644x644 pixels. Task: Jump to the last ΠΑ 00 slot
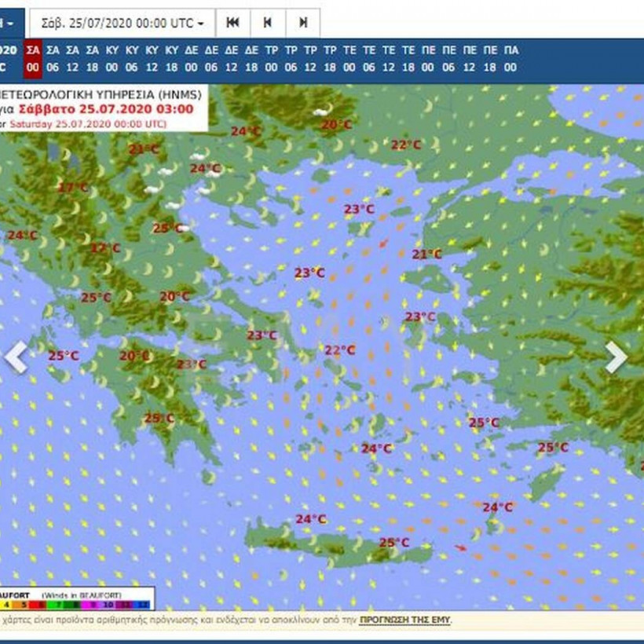[510, 59]
